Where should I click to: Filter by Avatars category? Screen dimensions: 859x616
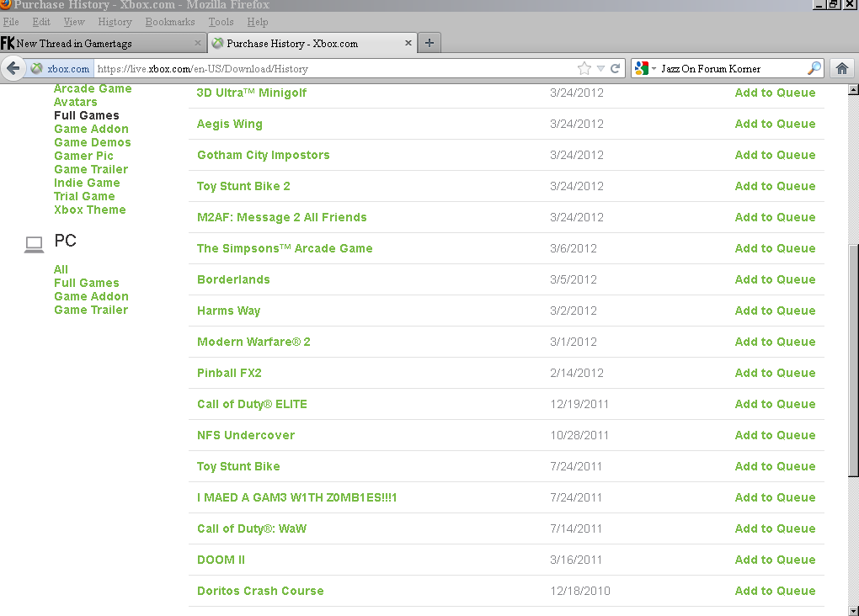pos(76,102)
